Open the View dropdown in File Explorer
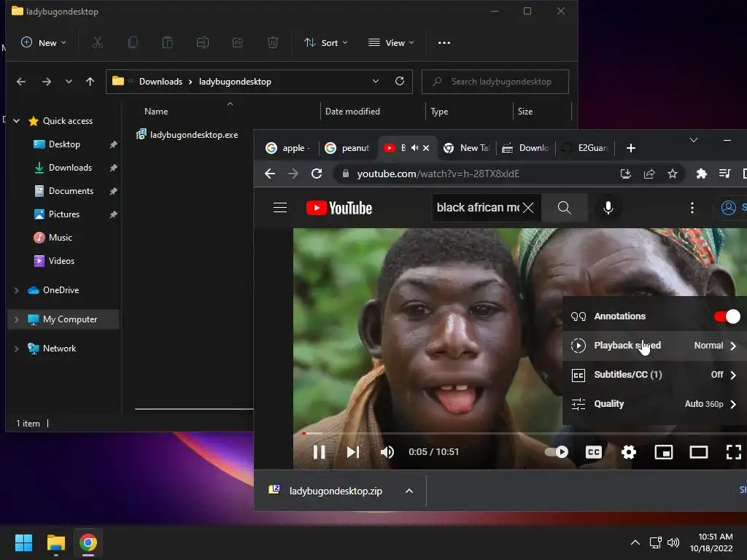Screen dimensions: 747x560 point(391,43)
